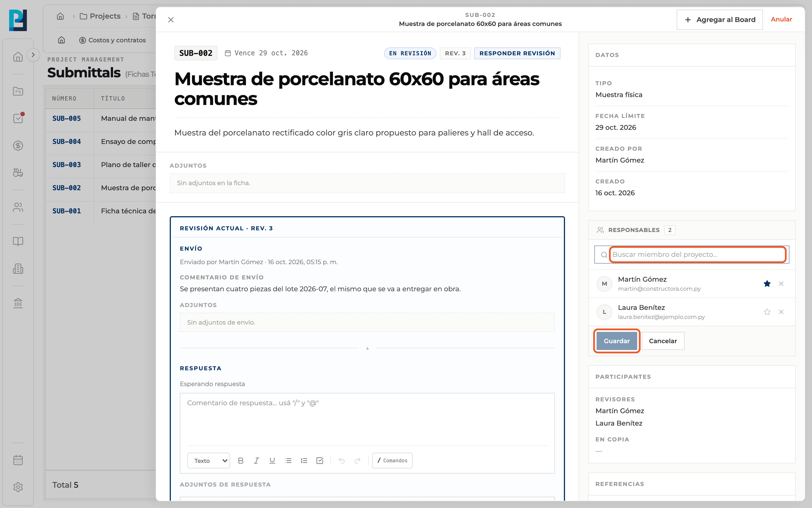812x508 pixels.
Task: Click the Anular link
Action: [781, 19]
